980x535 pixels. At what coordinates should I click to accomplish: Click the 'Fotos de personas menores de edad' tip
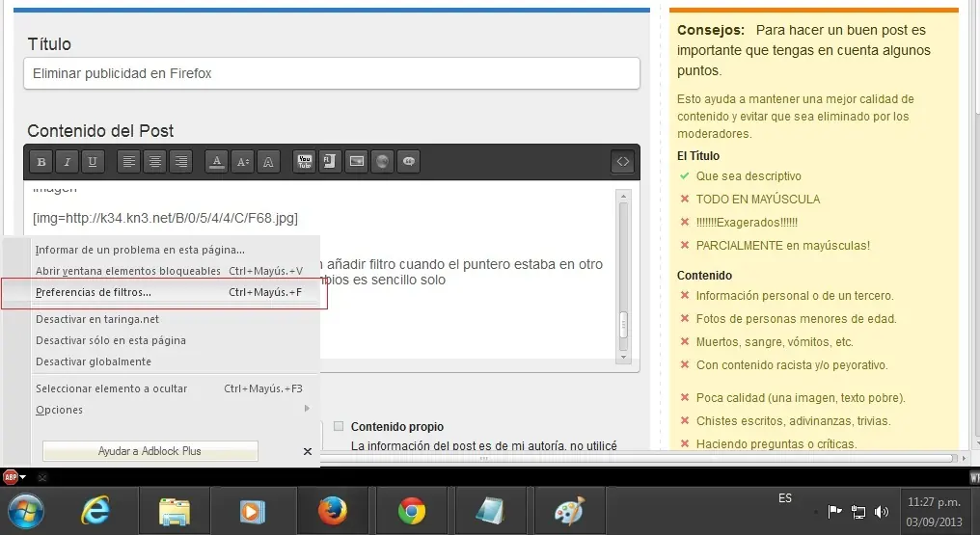click(x=797, y=318)
